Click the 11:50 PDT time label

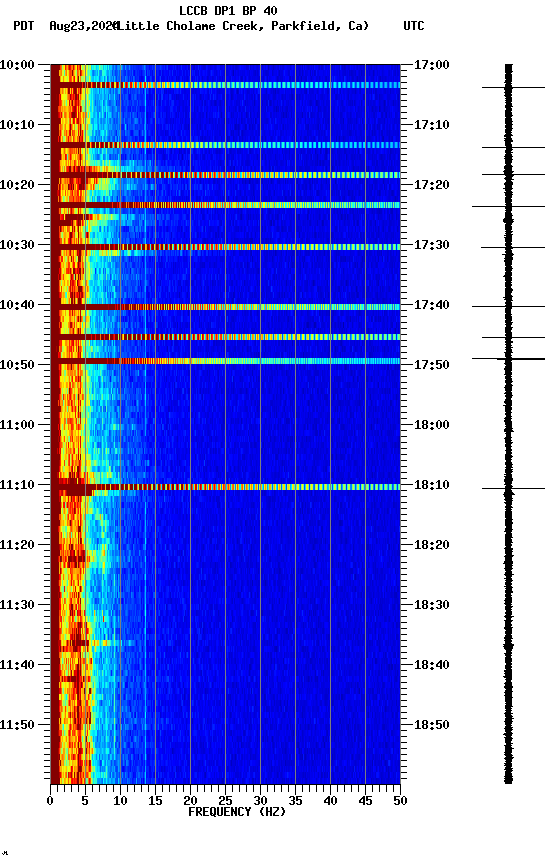(x=17, y=725)
